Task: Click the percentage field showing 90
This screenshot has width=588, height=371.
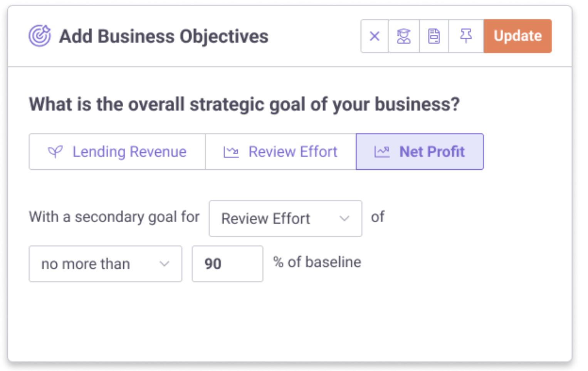Action: tap(227, 264)
